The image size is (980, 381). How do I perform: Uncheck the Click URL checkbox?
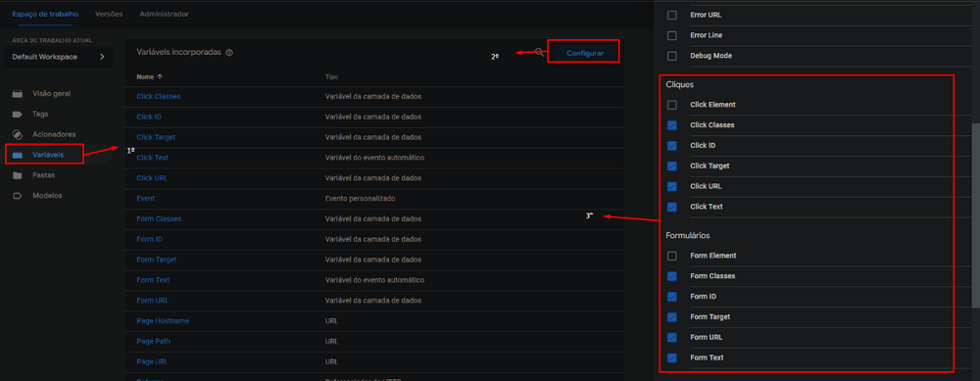[672, 187]
